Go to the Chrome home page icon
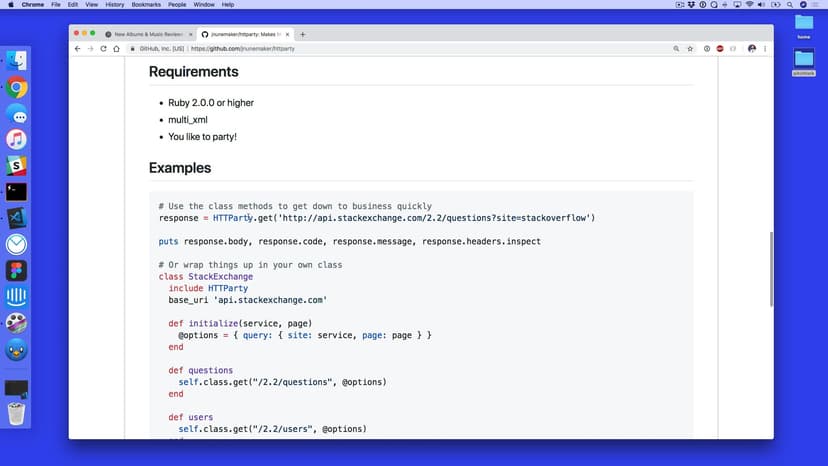 [x=115, y=48]
